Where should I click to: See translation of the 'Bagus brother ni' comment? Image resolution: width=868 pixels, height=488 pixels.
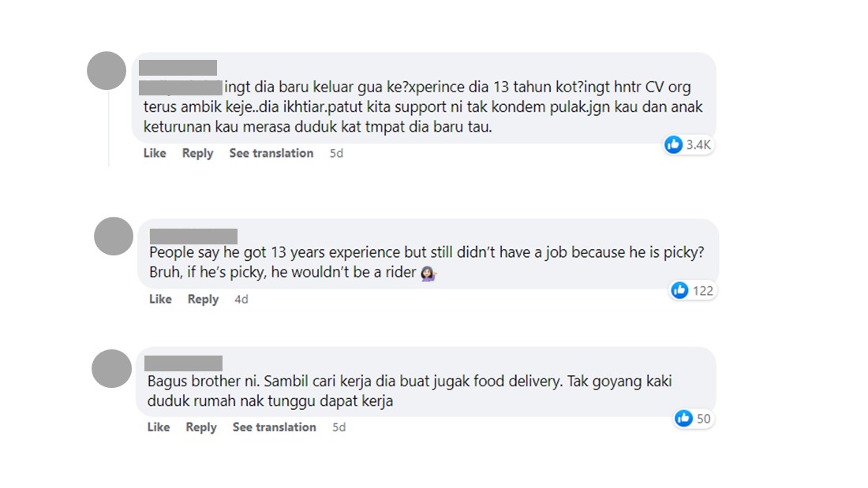coord(274,427)
